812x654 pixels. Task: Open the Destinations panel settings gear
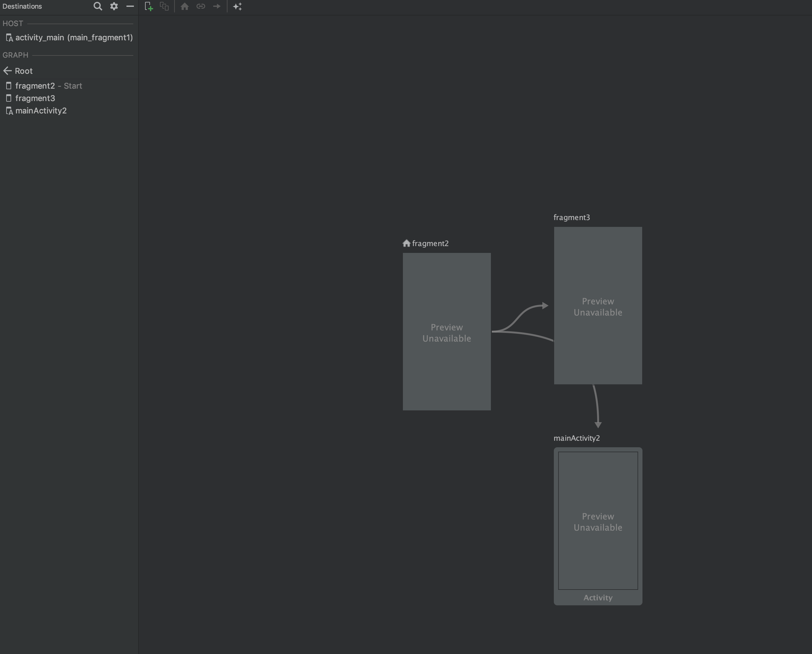click(114, 7)
